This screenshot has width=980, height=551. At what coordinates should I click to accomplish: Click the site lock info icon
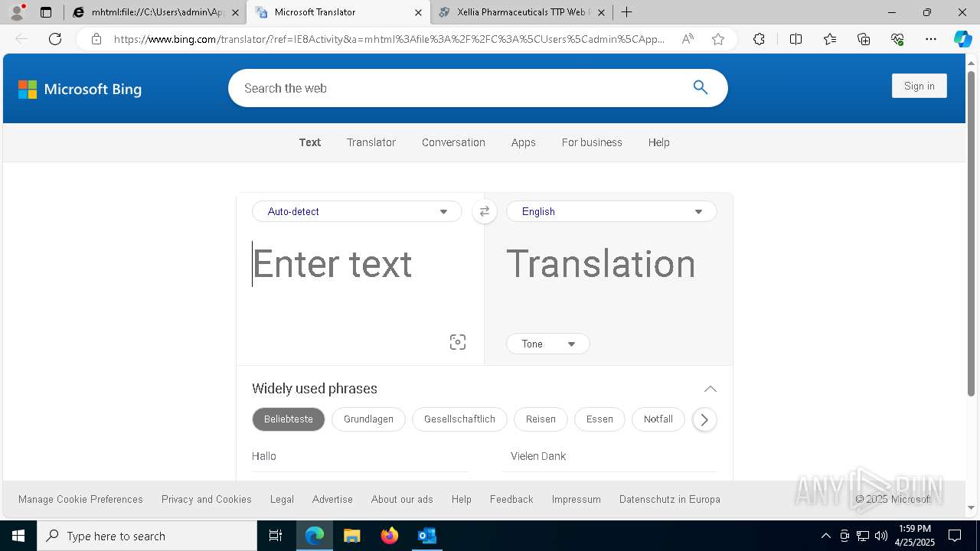[96, 39]
